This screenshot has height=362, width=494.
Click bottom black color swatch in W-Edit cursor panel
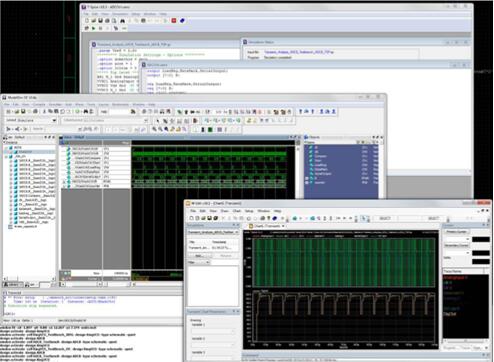[x=481, y=261]
